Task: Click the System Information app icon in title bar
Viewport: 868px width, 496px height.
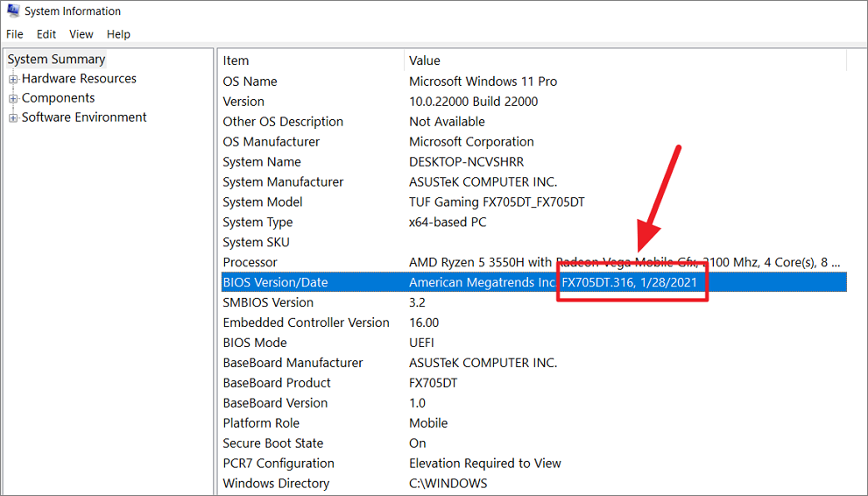Action: click(12, 11)
